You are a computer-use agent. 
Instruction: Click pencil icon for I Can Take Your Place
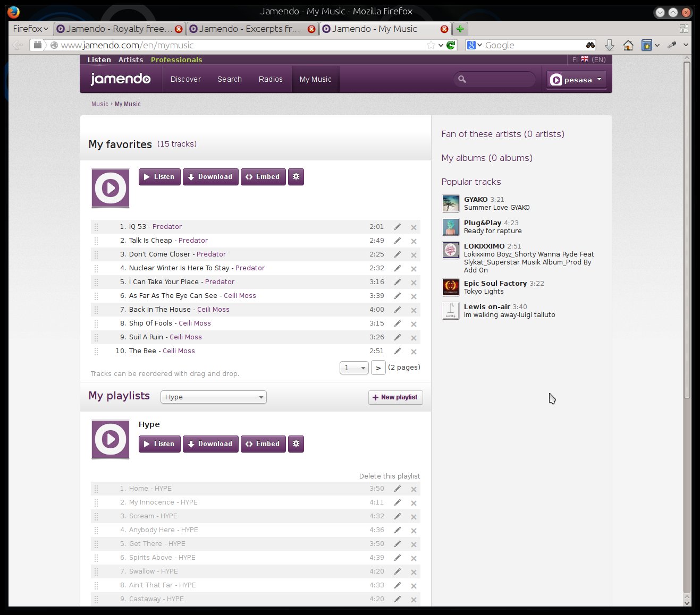(397, 282)
